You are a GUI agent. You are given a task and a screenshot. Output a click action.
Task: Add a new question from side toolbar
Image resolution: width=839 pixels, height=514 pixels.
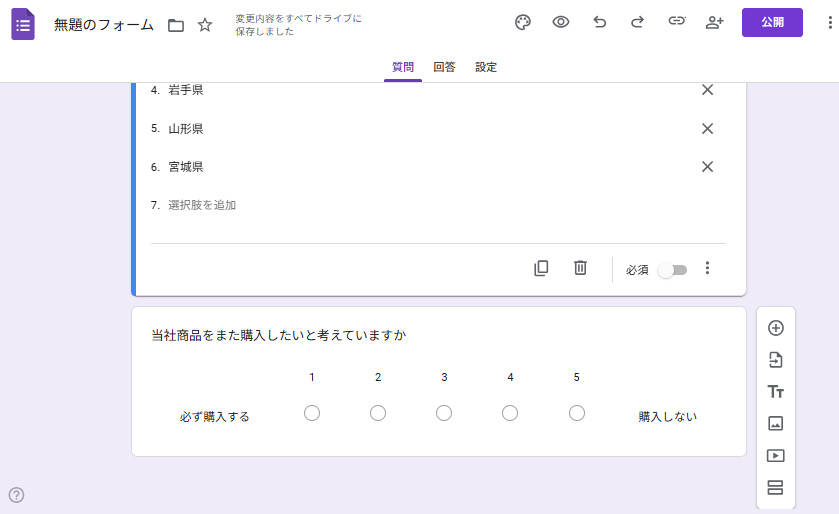coord(775,328)
